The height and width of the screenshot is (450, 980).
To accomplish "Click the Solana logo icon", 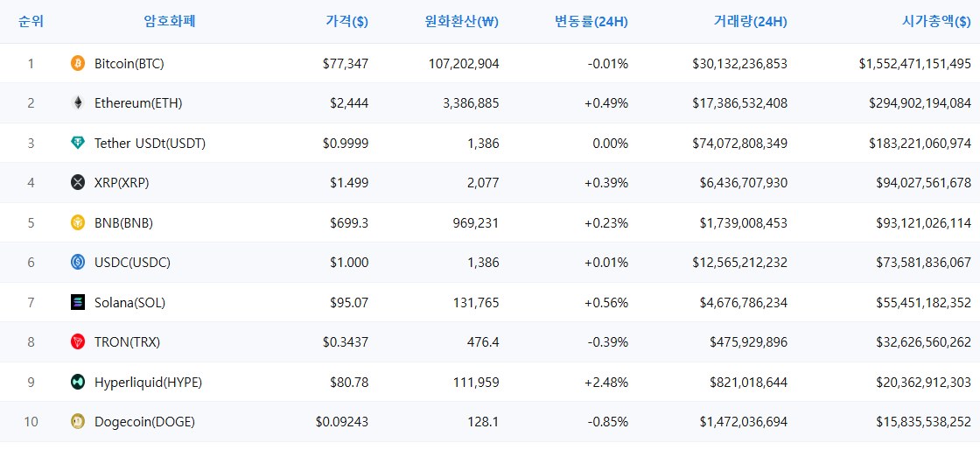I will pos(78,303).
